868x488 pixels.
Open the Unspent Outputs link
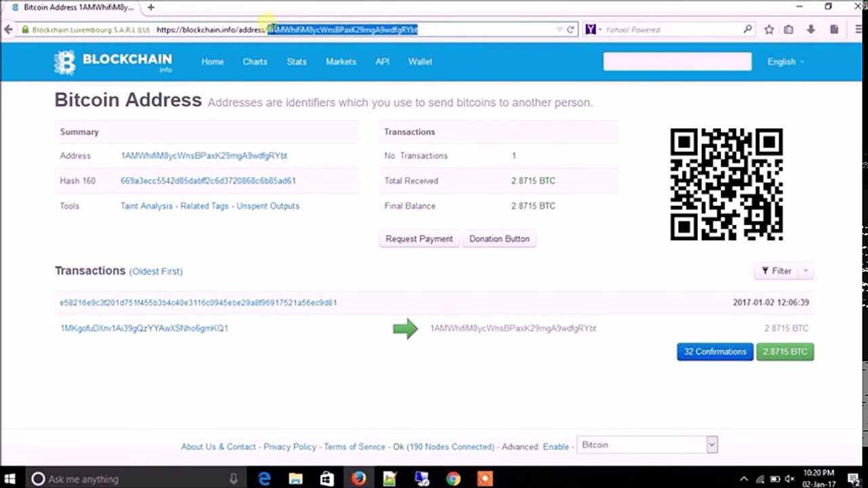[x=268, y=206]
